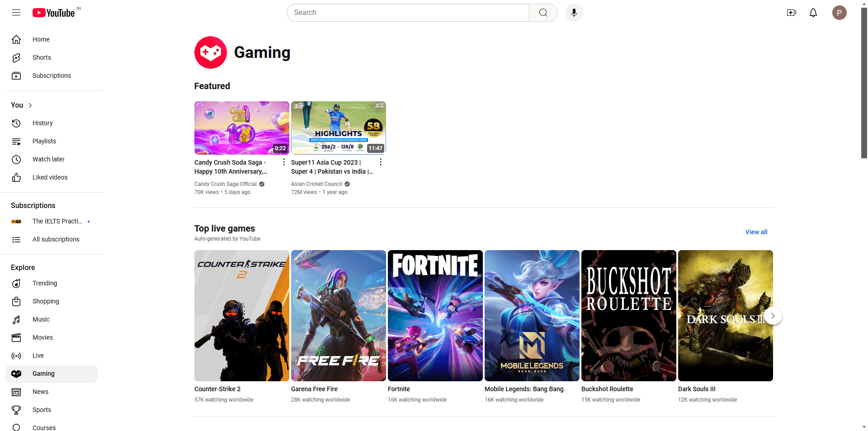Open the Create video icon

[x=792, y=13]
